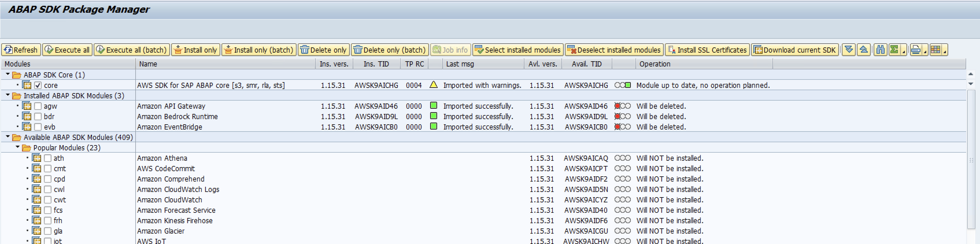Click the Download current SDK button
The width and height of the screenshot is (980, 244).
click(x=795, y=50)
